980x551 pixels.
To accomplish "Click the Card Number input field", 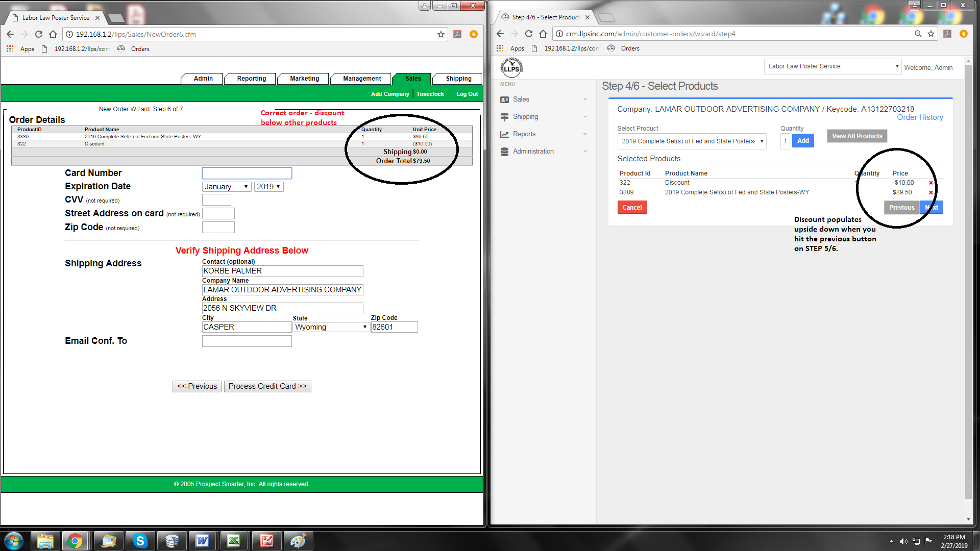I will (247, 173).
